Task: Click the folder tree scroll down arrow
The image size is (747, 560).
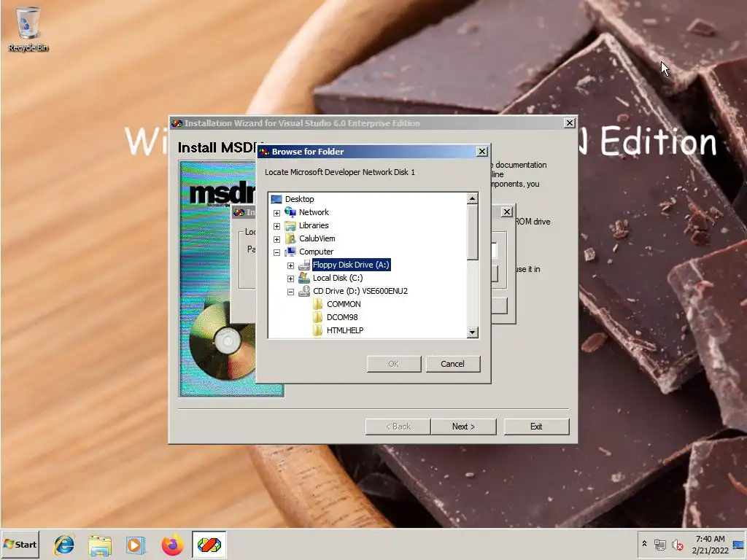Action: (472, 332)
